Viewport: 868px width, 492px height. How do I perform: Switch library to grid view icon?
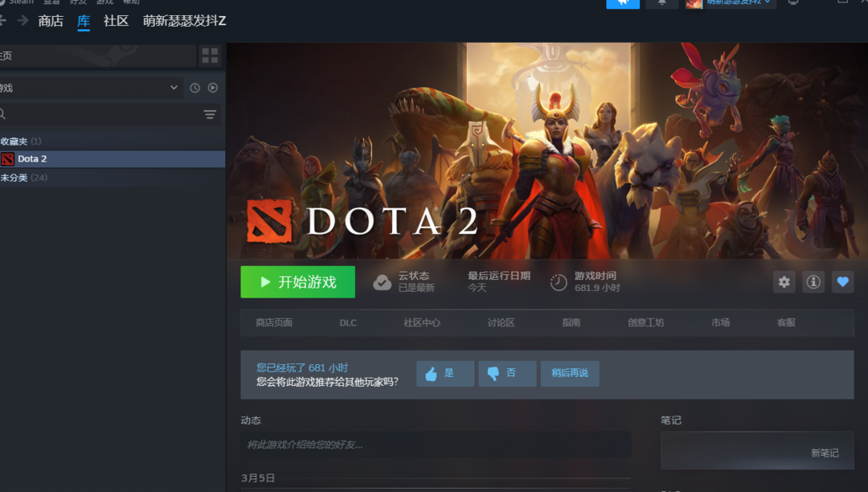(210, 55)
